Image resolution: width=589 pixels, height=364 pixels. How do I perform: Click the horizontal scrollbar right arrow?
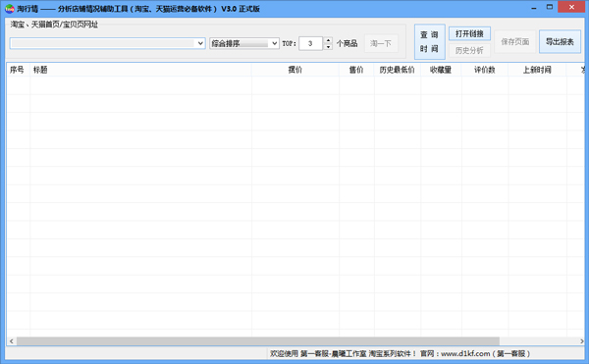coord(581,341)
